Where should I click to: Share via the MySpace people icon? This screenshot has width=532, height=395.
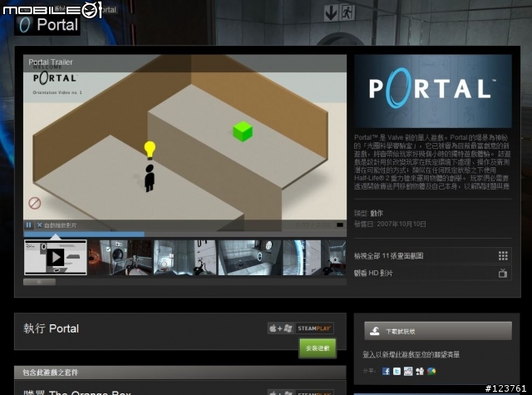[420, 371]
